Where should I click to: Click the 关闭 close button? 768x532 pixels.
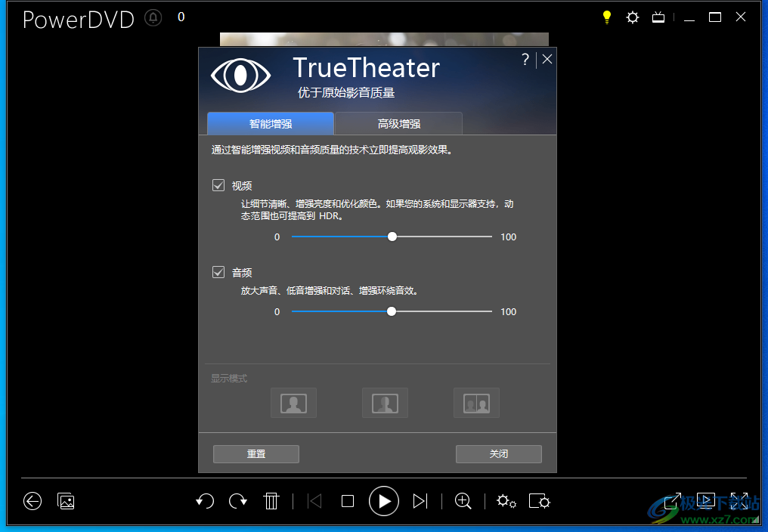(499, 454)
